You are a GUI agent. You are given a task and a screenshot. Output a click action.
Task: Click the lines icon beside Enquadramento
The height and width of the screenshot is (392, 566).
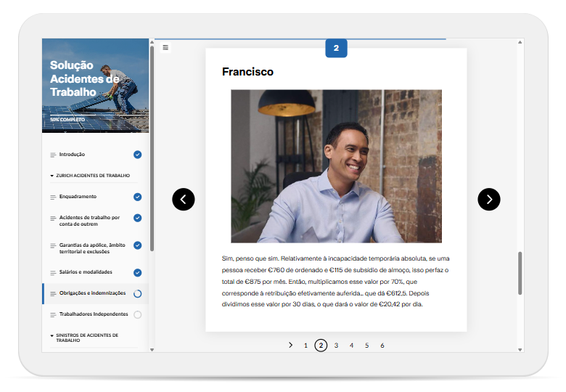[53, 197]
